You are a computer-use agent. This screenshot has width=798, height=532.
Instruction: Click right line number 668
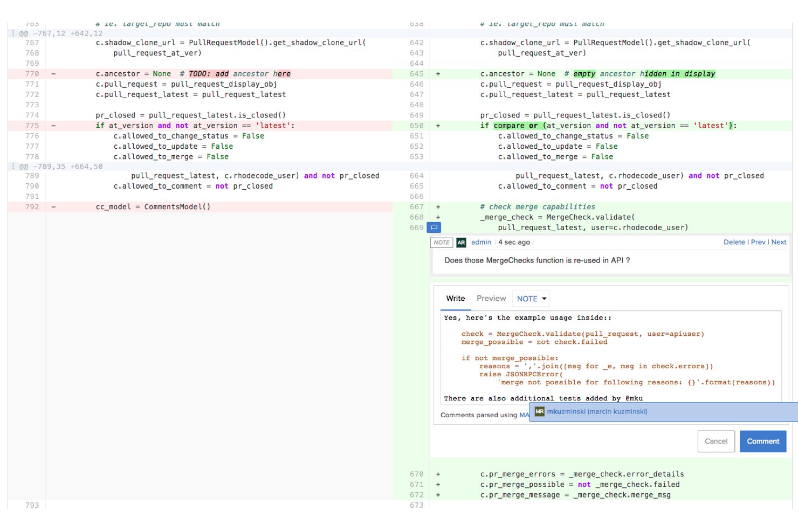tap(416, 217)
